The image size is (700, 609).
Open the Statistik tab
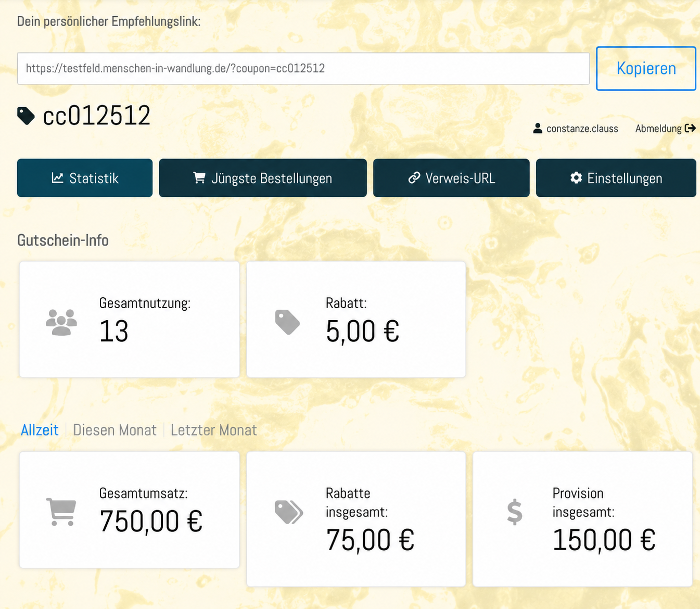85,178
